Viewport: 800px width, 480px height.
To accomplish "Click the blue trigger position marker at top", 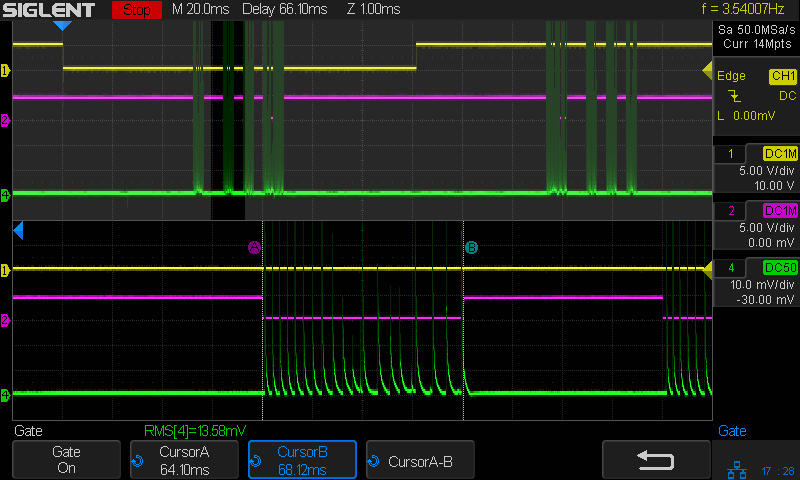I will [62, 25].
